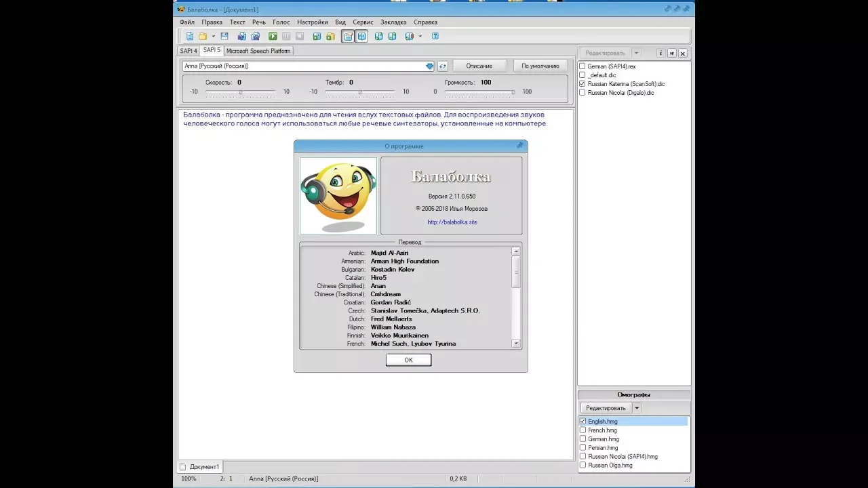868x488 pixels.
Task: Enable _default.dic dictionary checkbox
Action: point(583,75)
